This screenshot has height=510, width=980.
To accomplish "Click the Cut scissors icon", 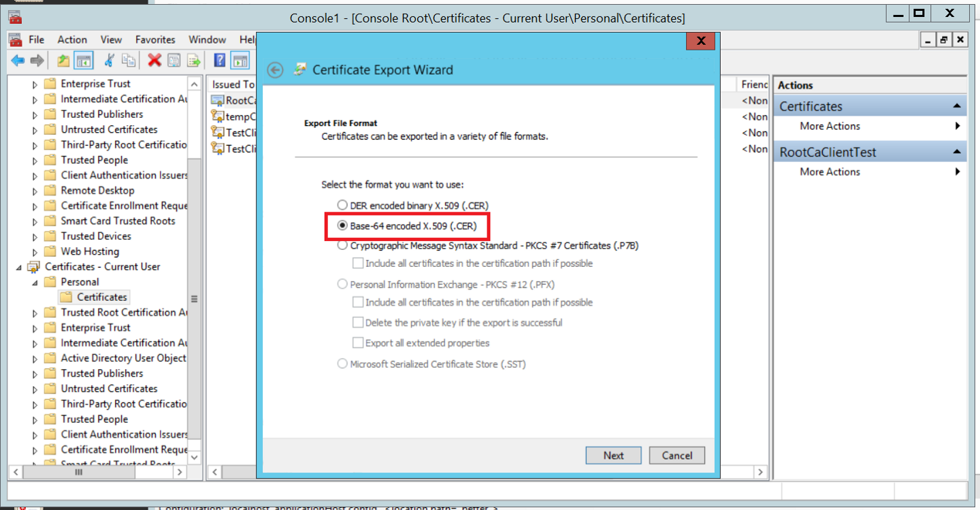I will 109,61.
